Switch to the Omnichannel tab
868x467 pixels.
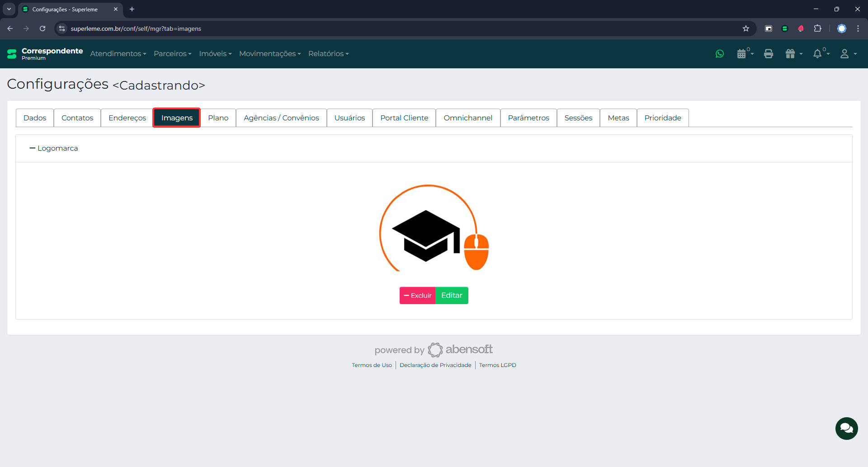point(468,118)
